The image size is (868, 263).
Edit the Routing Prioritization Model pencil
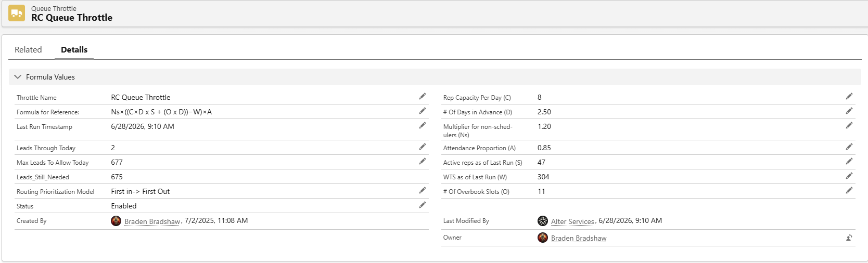click(423, 190)
